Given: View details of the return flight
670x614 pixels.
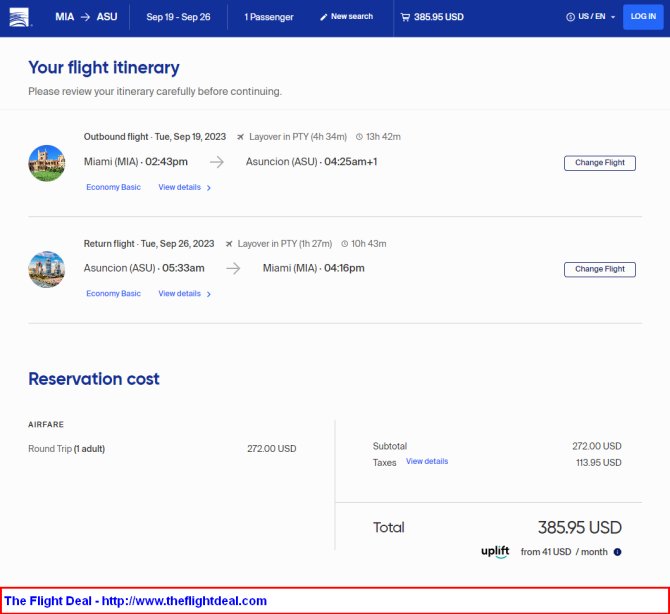Looking at the screenshot, I should [179, 294].
